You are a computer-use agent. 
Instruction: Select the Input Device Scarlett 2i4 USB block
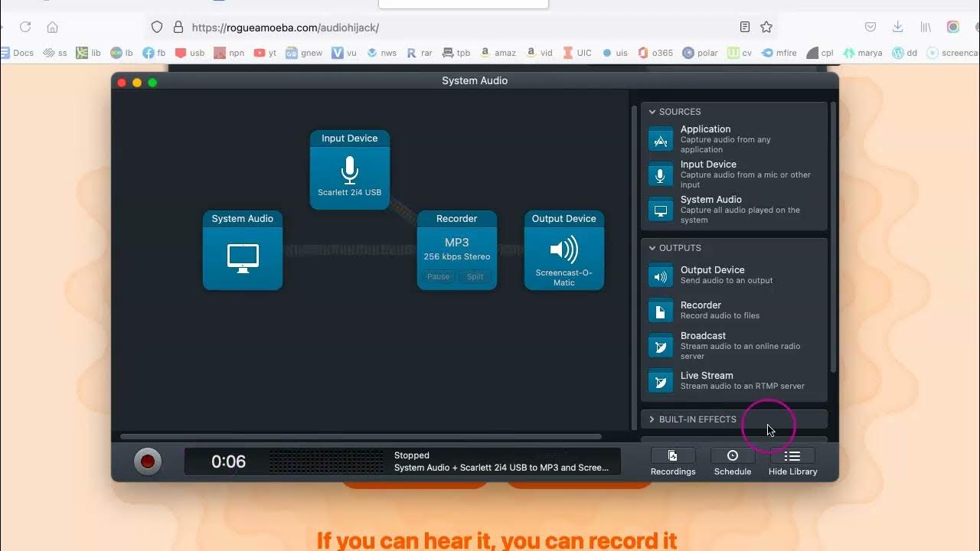[x=350, y=170]
